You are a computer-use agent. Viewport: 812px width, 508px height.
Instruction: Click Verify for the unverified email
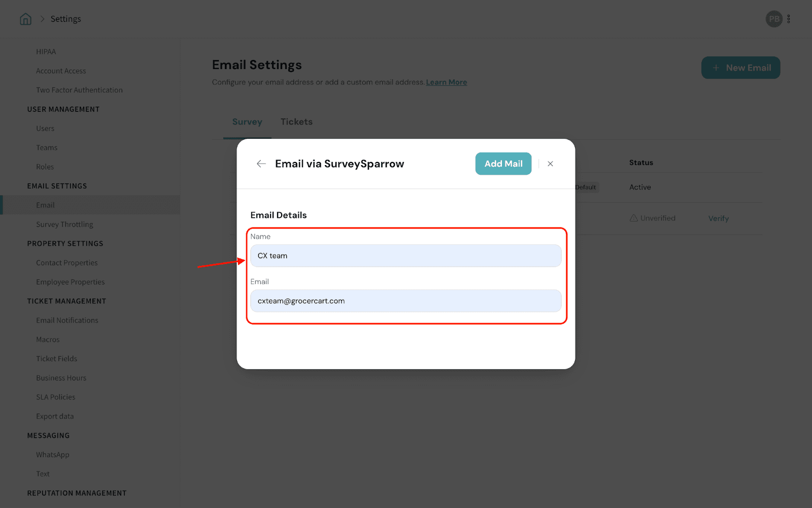pyautogui.click(x=718, y=218)
